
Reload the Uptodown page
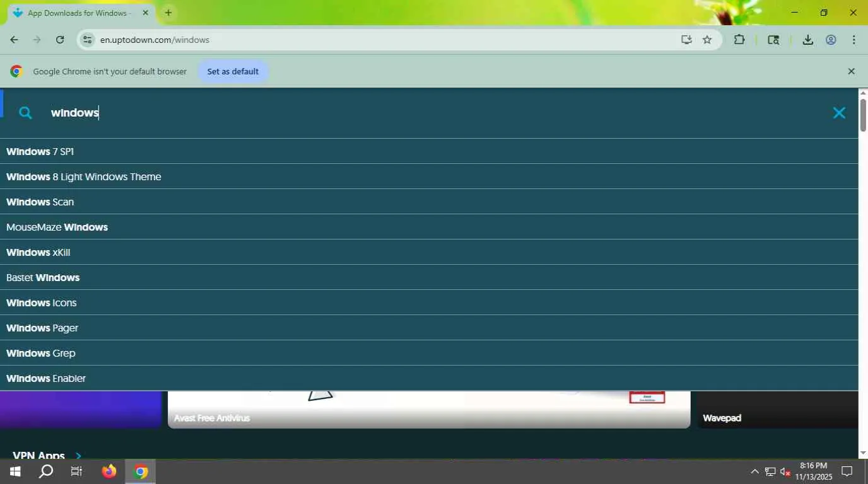pos(60,40)
